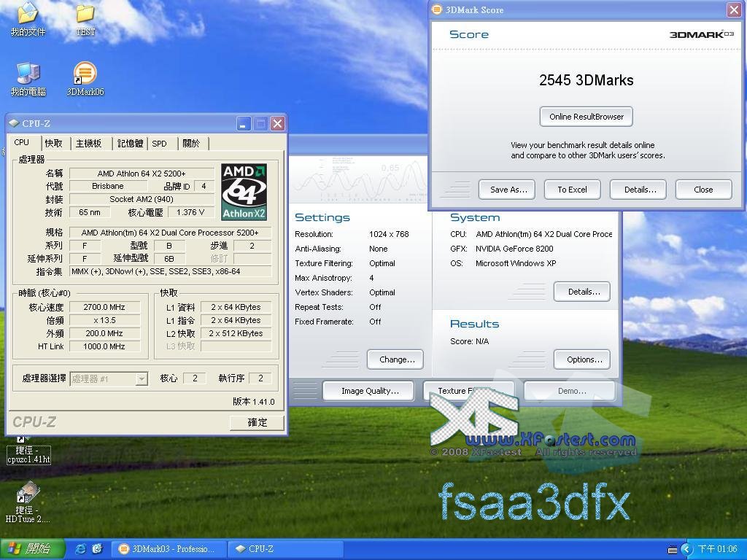
Task: Click Options button under Results
Action: (584, 359)
